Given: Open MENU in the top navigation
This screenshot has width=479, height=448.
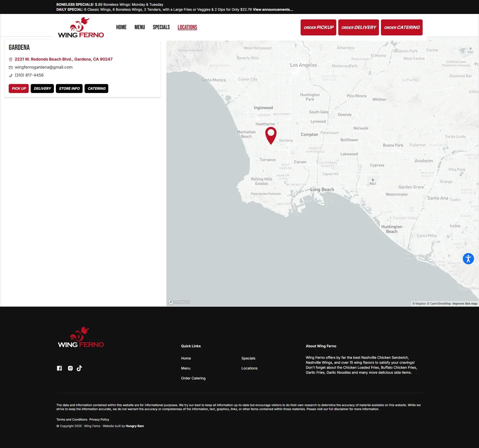Looking at the screenshot, I should coord(140,27).
